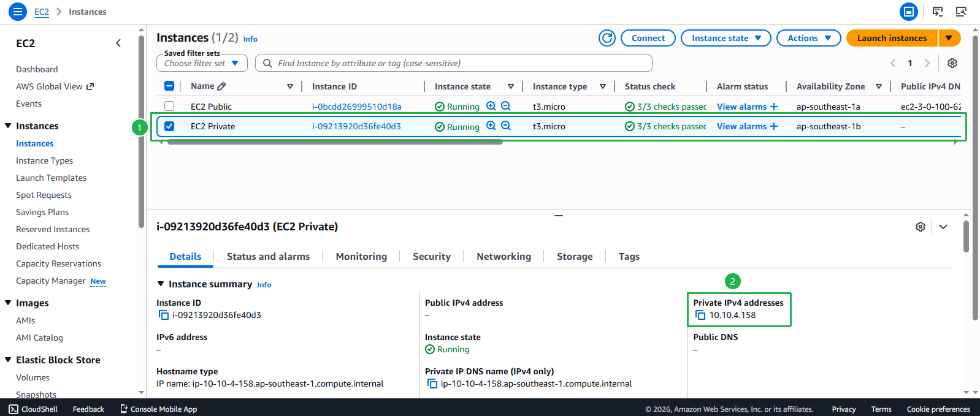Image resolution: width=980 pixels, height=416 pixels.
Task: Open Console Mobile App link
Action: (x=158, y=409)
